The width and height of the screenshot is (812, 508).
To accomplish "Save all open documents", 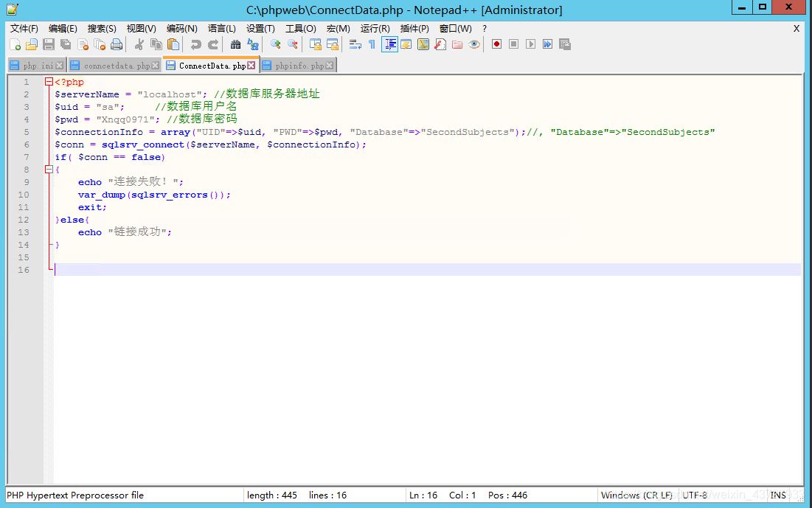I will 66,44.
